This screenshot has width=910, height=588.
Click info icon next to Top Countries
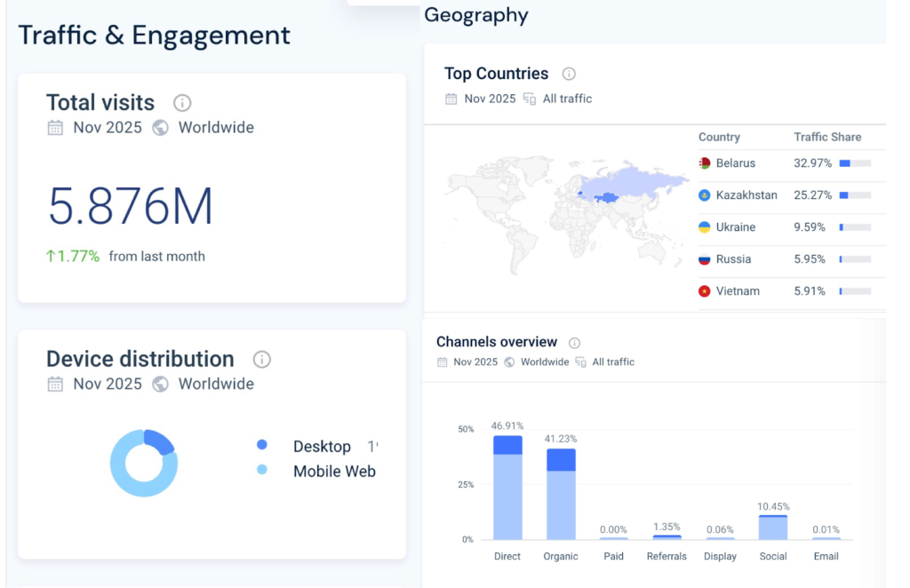(569, 75)
